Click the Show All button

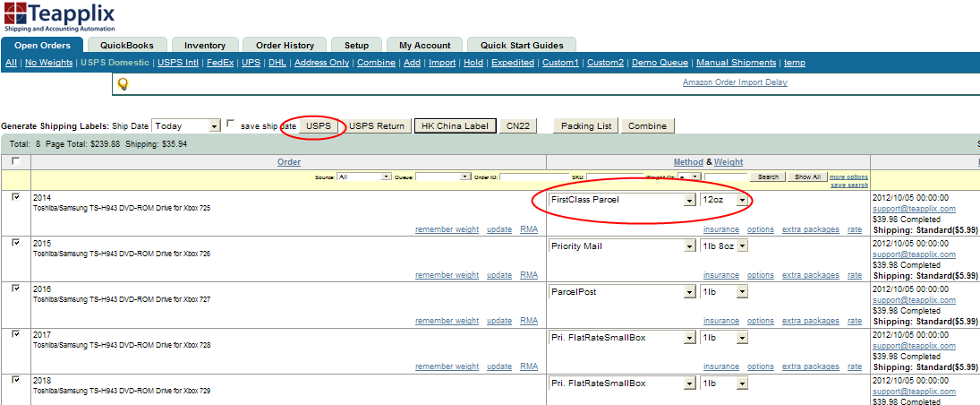tap(807, 177)
